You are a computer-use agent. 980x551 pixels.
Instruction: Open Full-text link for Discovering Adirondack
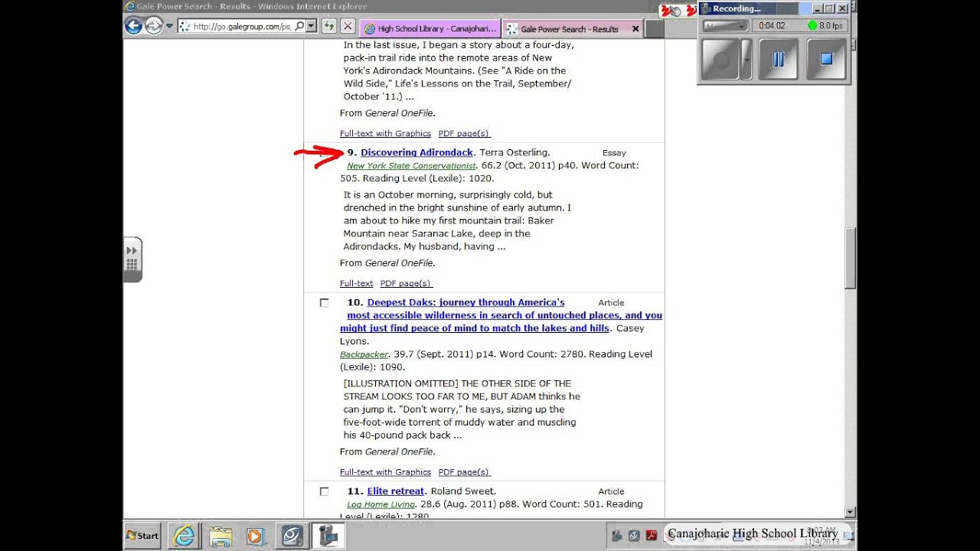click(356, 283)
